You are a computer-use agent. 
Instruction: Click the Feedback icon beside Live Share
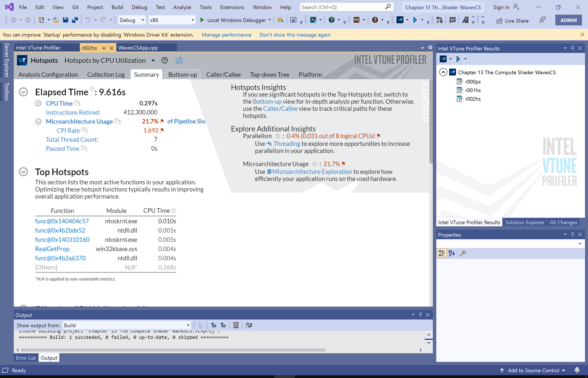[542, 20]
